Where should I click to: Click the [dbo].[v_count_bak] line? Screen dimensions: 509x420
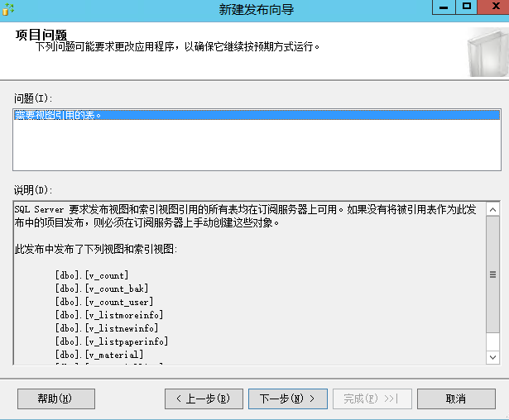click(x=102, y=289)
